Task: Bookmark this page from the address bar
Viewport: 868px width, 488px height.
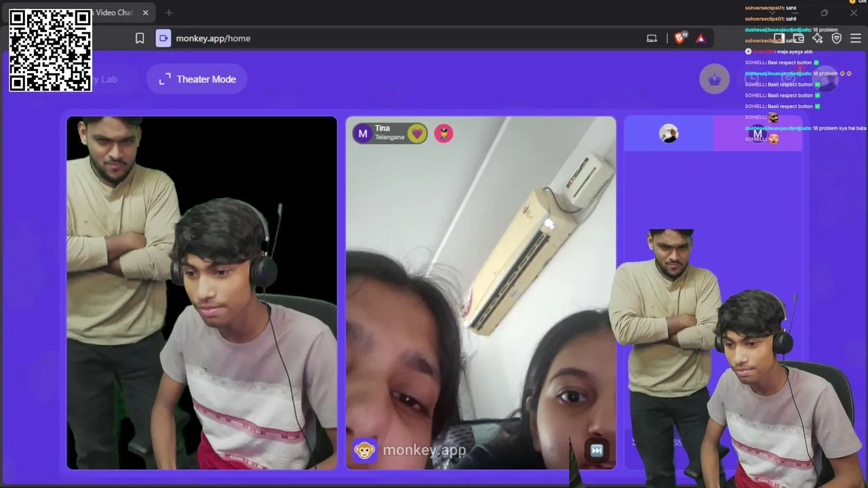Action: pyautogui.click(x=140, y=39)
